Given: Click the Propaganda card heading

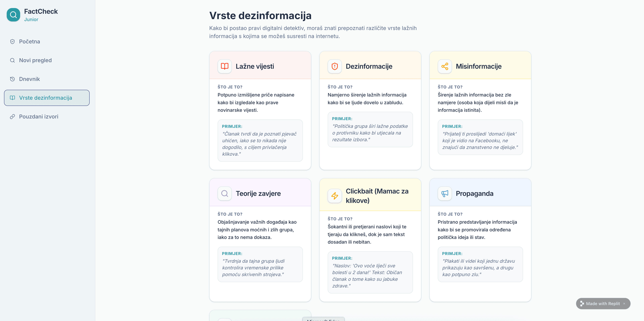Looking at the screenshot, I should 475,194.
